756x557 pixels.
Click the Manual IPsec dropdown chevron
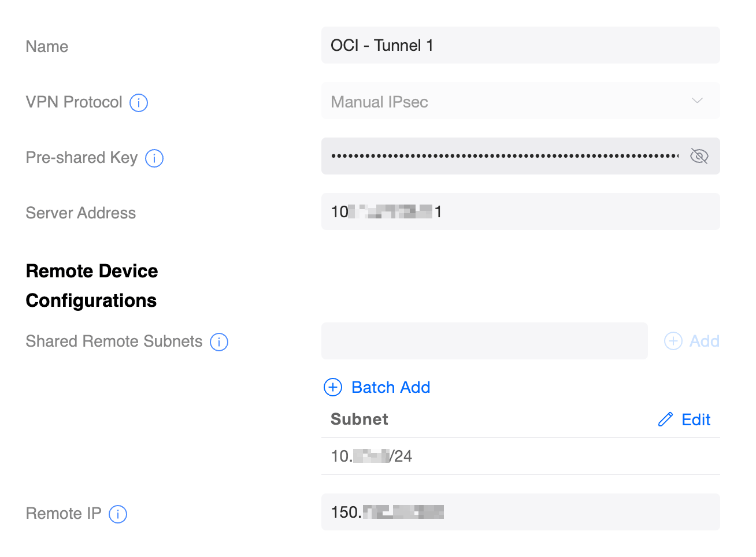tap(697, 101)
